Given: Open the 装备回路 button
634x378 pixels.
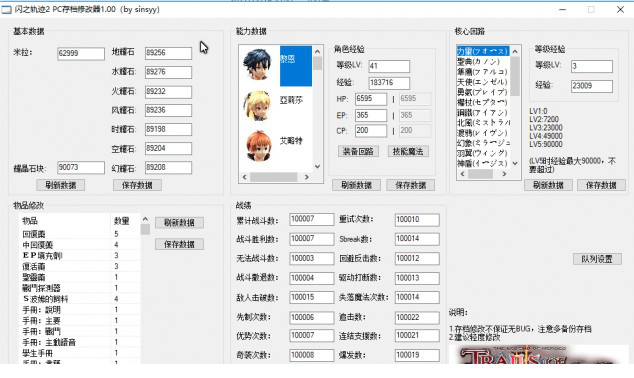Looking at the screenshot, I should (358, 151).
